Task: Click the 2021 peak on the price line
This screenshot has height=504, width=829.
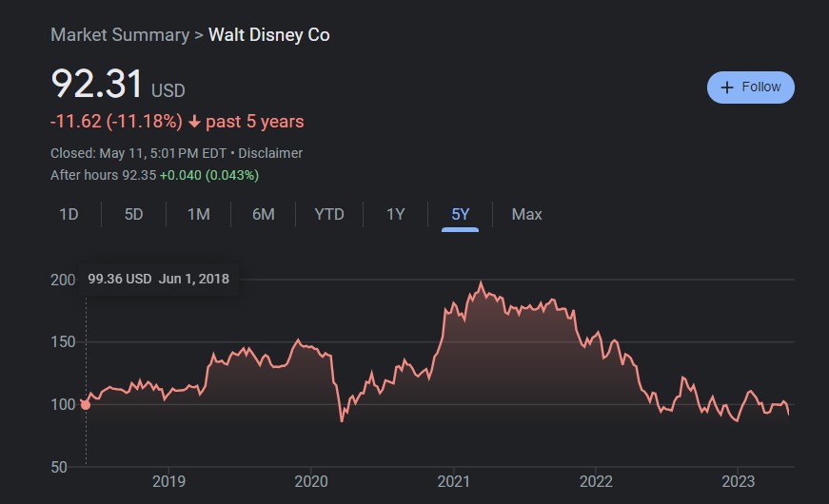Action: (x=482, y=282)
